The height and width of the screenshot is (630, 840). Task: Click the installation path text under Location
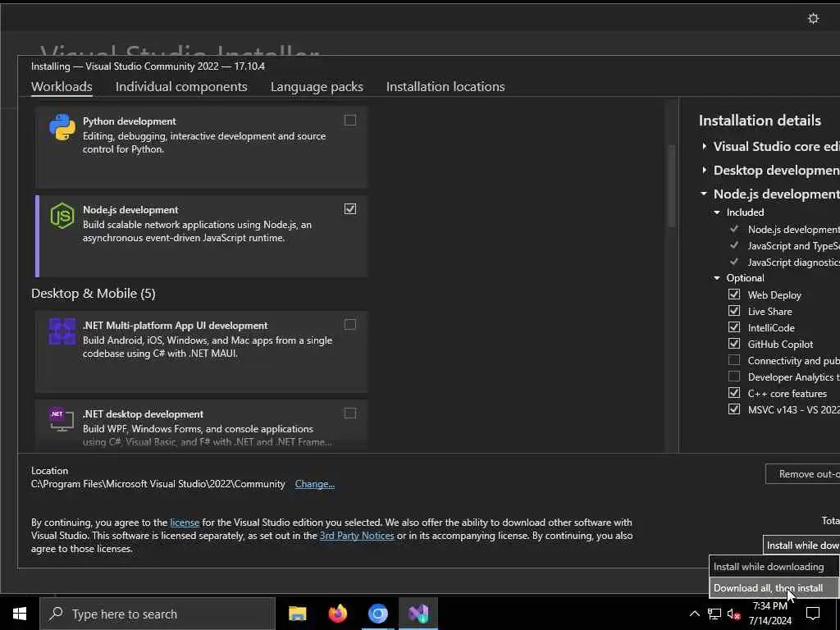click(158, 484)
